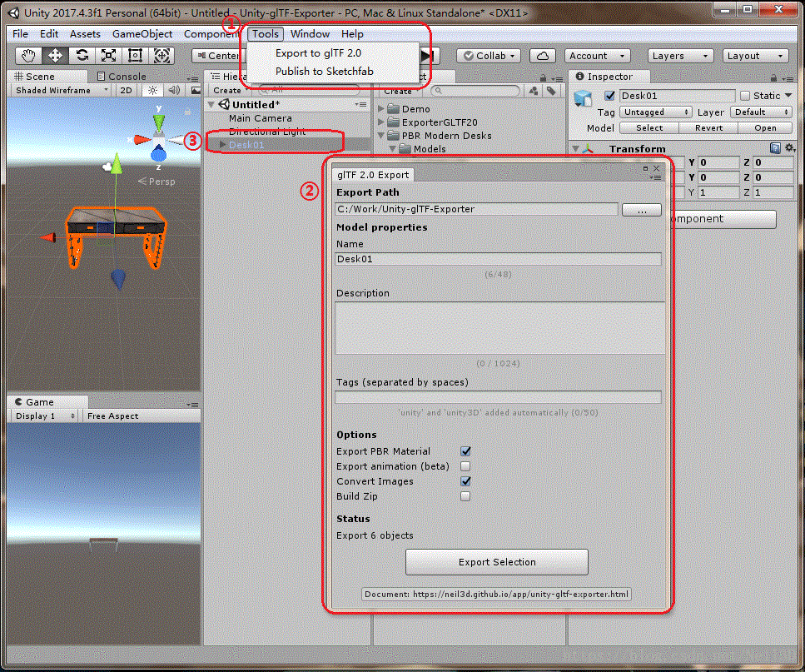Click the Tags input field
Screen dimensions: 805x672
pyautogui.click(x=498, y=397)
